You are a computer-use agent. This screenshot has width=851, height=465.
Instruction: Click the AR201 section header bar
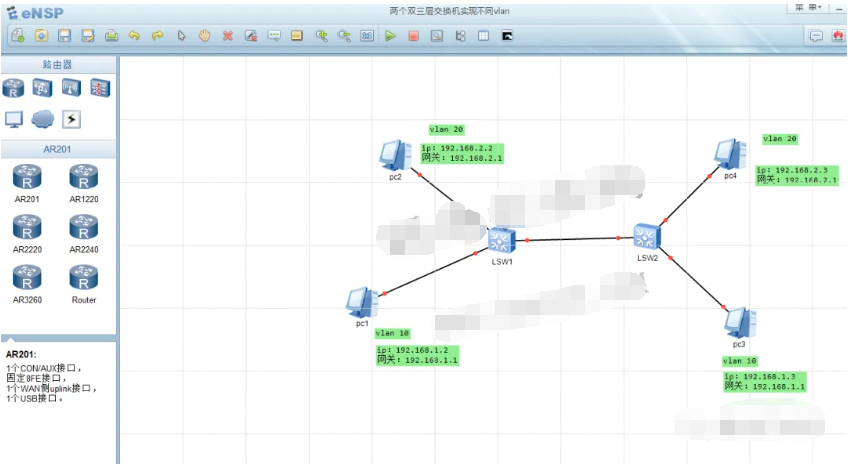point(58,149)
